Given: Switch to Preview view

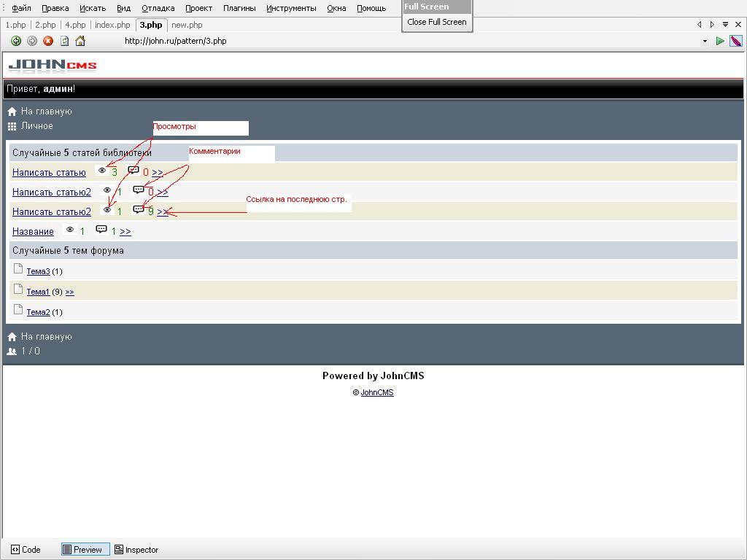Looking at the screenshot, I should coord(85,550).
